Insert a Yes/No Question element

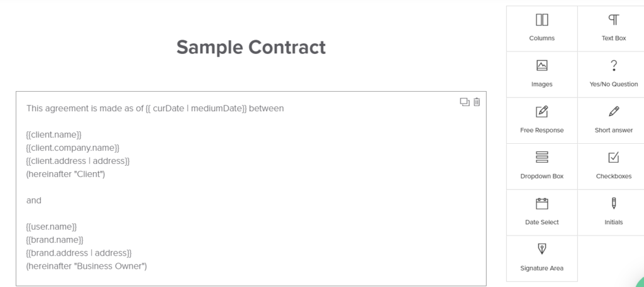click(x=613, y=74)
